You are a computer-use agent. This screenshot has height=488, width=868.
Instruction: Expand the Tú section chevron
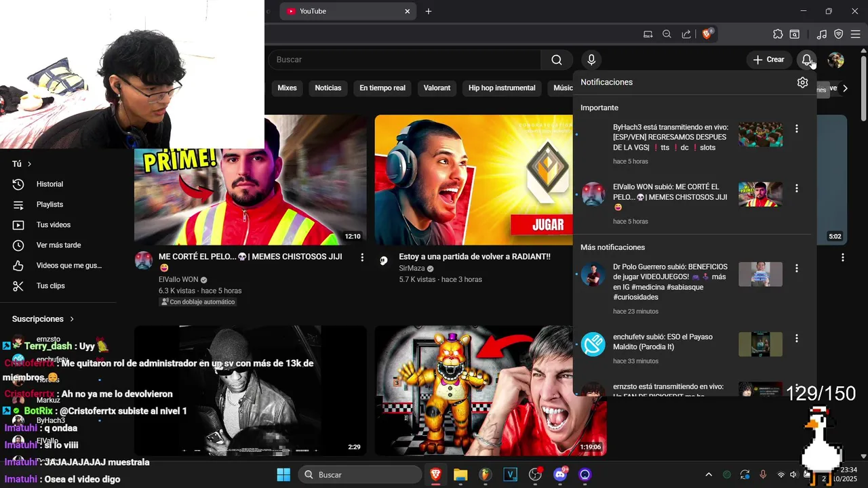click(x=30, y=164)
